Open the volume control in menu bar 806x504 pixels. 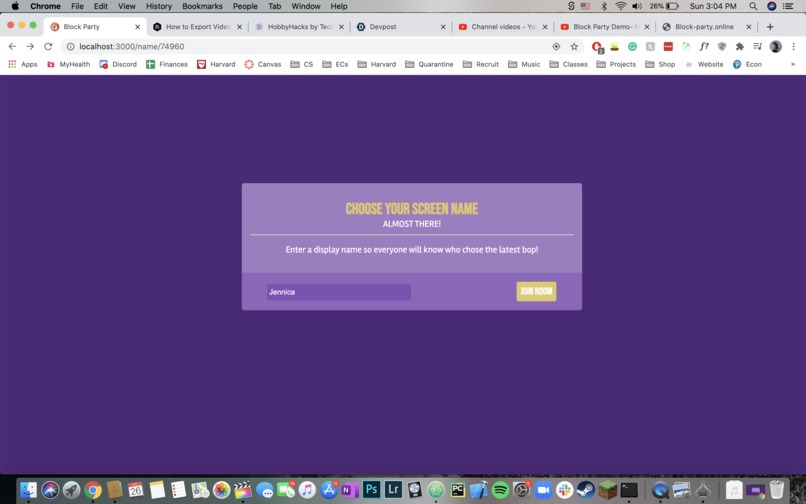pyautogui.click(x=637, y=6)
